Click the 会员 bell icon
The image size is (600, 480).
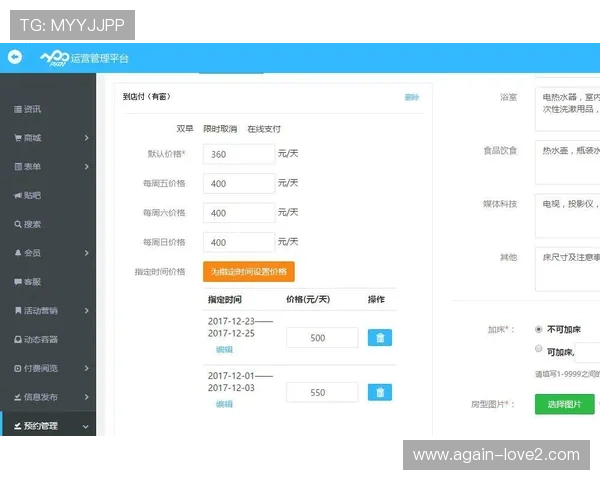tap(18, 253)
